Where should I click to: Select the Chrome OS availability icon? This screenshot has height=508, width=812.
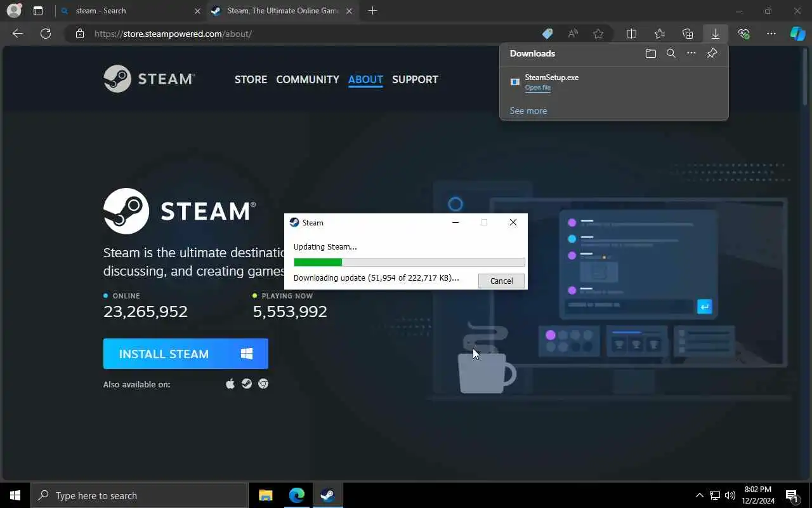pos(263,384)
